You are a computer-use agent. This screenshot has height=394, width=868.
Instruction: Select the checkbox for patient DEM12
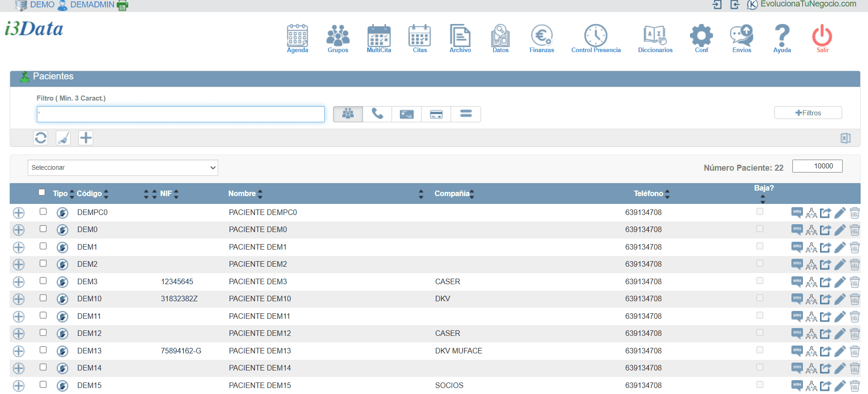(x=43, y=333)
